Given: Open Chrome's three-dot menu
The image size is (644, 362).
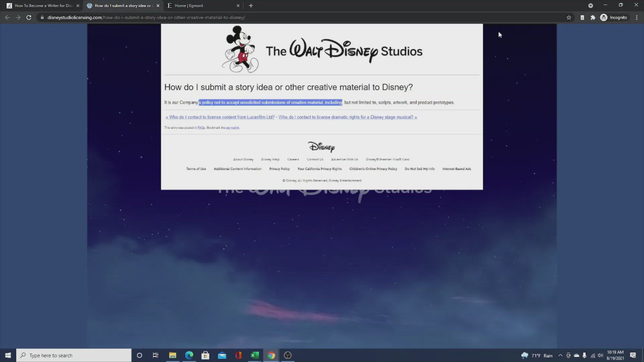Looking at the screenshot, I should click(637, 17).
